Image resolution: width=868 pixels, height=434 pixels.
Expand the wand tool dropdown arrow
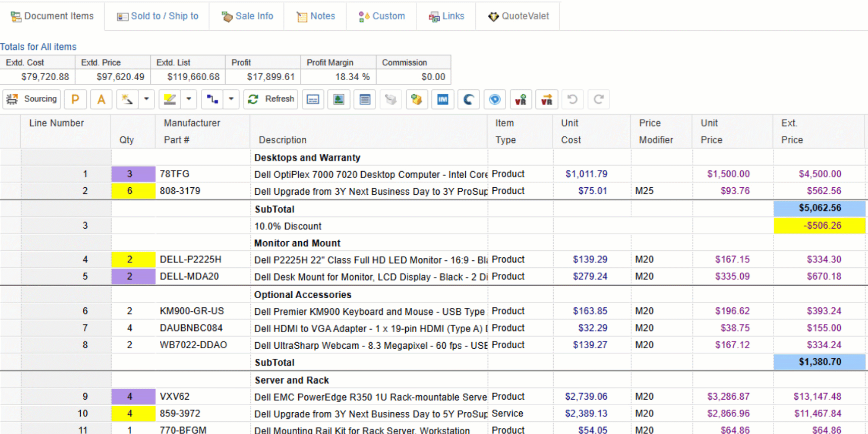tap(146, 99)
